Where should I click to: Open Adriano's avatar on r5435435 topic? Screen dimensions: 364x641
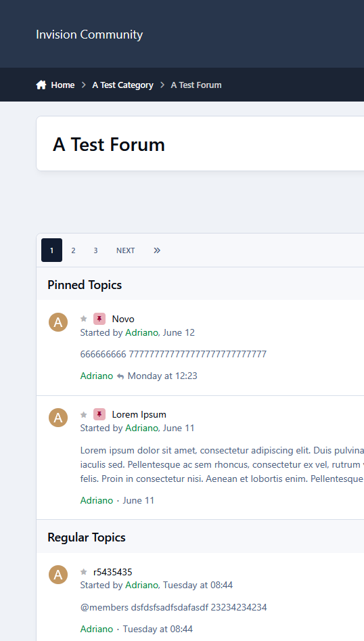[58, 575]
